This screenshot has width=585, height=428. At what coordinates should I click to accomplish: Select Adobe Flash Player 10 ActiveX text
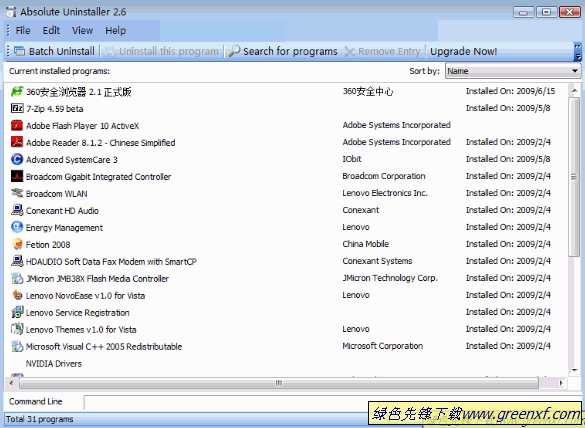pos(82,126)
